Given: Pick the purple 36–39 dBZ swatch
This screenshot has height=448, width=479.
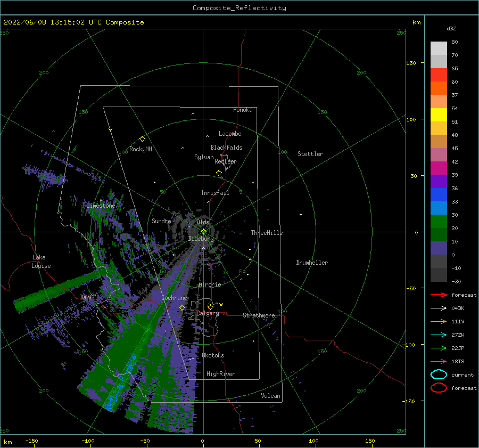Looking at the screenshot, I should (x=439, y=181).
